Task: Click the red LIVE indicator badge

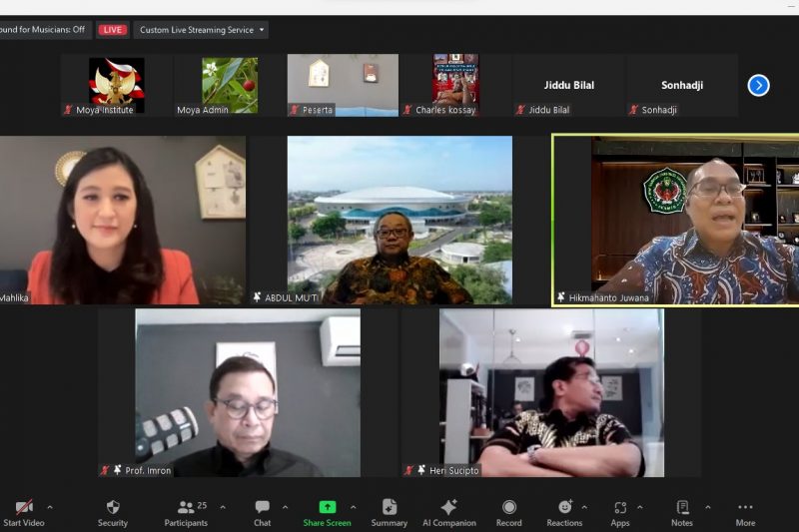Action: tap(113, 30)
